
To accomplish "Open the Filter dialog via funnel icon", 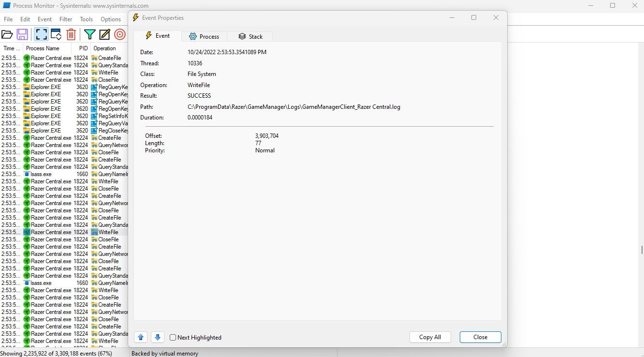I will (89, 34).
